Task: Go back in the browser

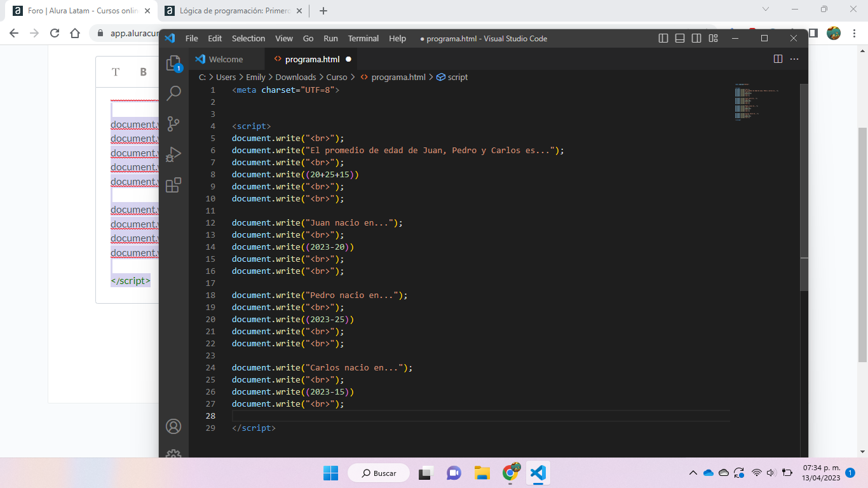Action: (14, 33)
